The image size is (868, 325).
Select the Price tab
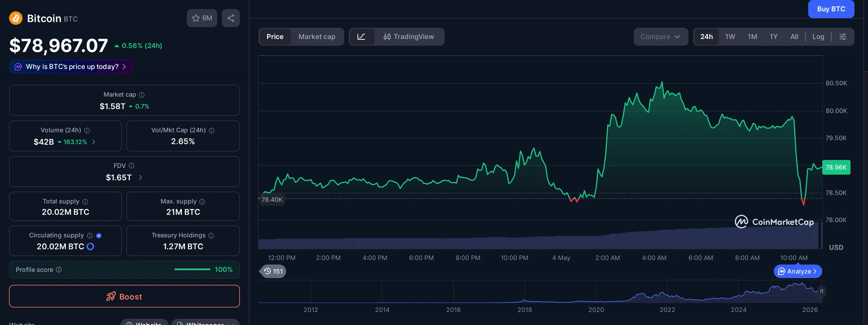tap(275, 37)
